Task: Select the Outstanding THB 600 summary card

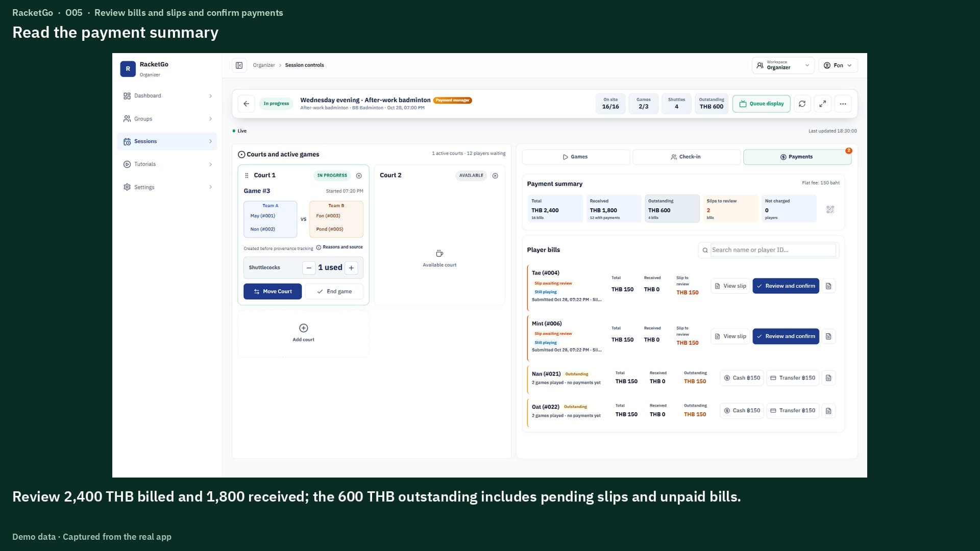Action: click(672, 209)
